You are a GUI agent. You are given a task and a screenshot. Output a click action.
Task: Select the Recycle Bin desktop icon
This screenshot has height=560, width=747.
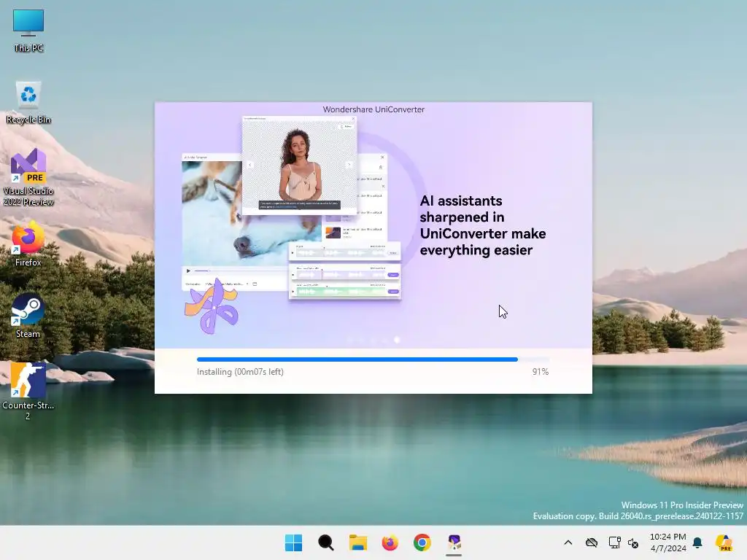(x=28, y=103)
